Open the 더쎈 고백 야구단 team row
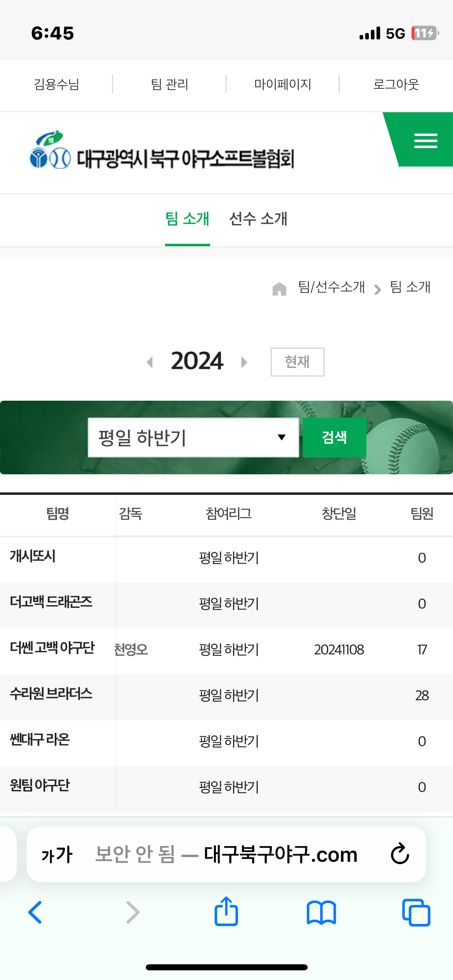The image size is (453, 980). [x=226, y=649]
